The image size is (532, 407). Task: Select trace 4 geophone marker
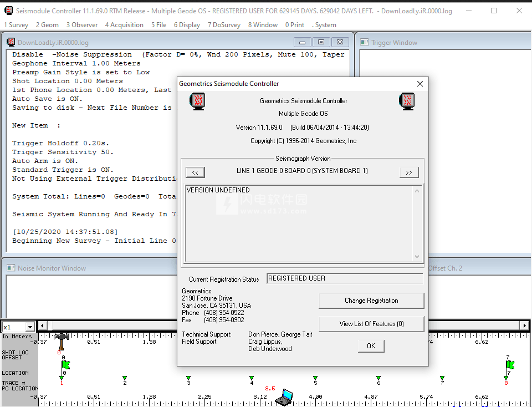point(252,378)
